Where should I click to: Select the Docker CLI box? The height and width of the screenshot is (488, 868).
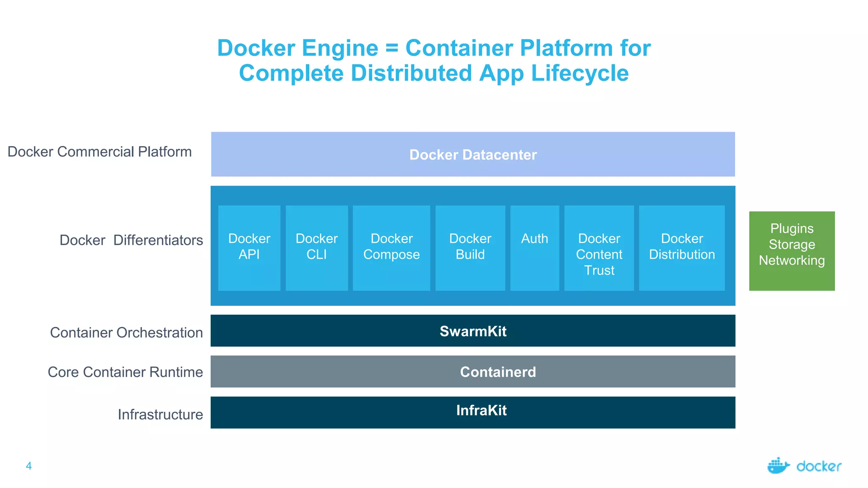point(317,248)
